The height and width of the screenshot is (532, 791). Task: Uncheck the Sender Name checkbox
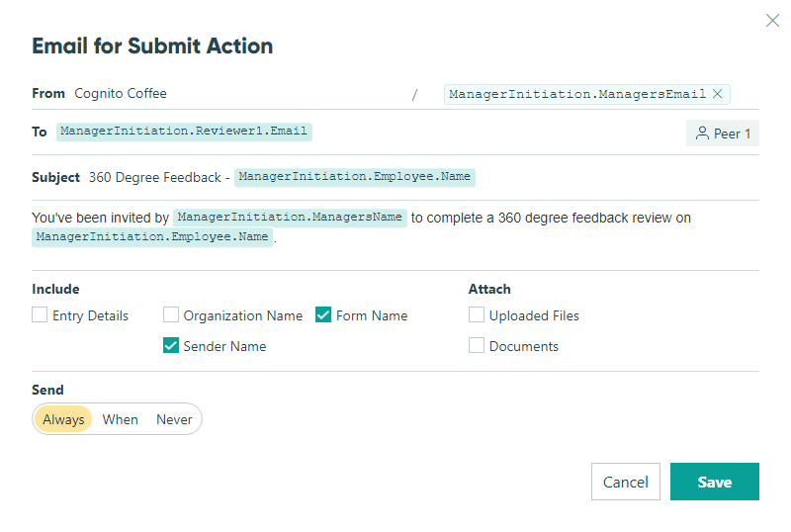(171, 346)
